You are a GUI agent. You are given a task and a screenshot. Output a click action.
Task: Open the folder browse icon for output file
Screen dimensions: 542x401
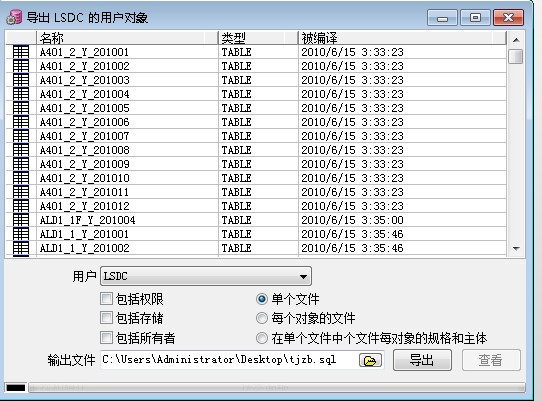click(x=370, y=360)
